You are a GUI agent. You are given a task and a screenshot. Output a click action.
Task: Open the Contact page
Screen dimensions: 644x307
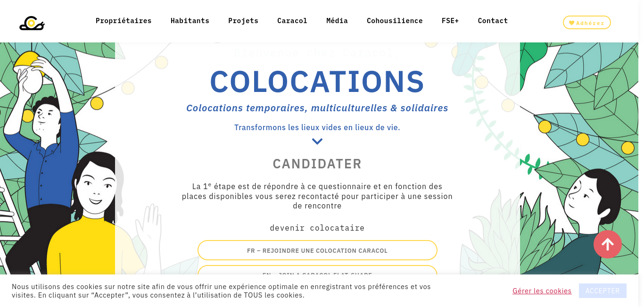(x=493, y=21)
